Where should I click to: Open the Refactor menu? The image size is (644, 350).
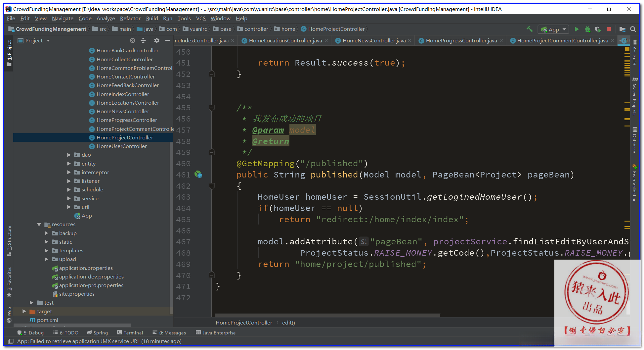click(x=130, y=19)
